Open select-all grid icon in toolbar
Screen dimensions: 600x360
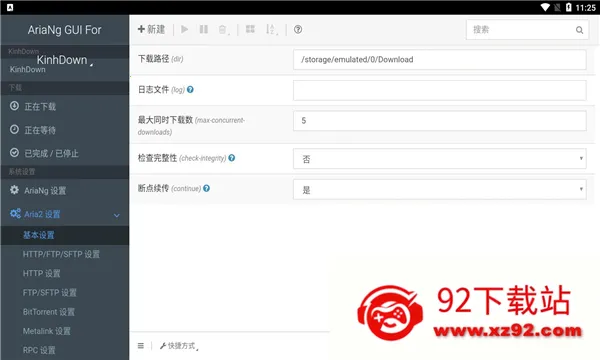(x=250, y=29)
